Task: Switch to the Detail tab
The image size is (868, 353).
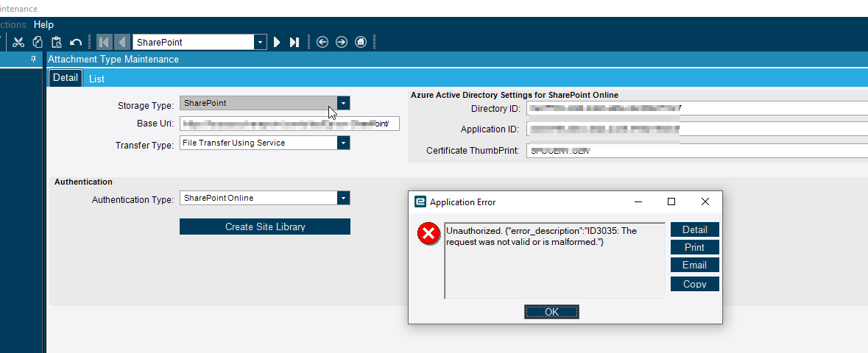Action: point(66,78)
